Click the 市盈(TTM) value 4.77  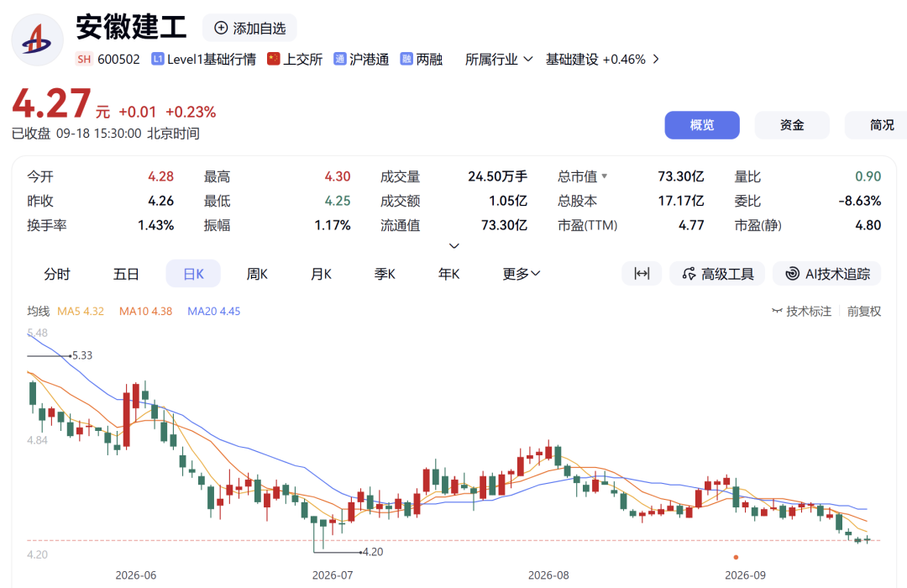pos(691,225)
